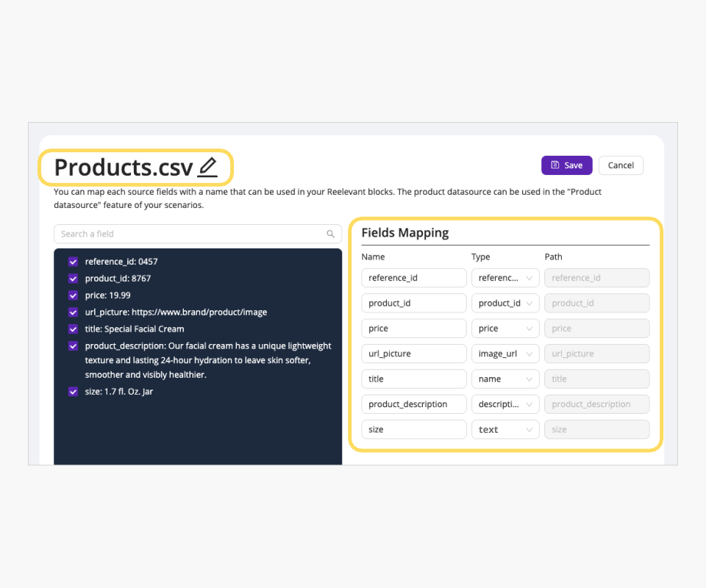Click the Save button
706x588 pixels.
[566, 165]
